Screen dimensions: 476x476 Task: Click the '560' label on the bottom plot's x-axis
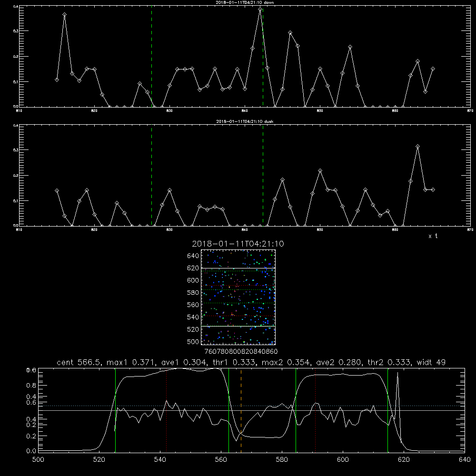click(x=221, y=459)
